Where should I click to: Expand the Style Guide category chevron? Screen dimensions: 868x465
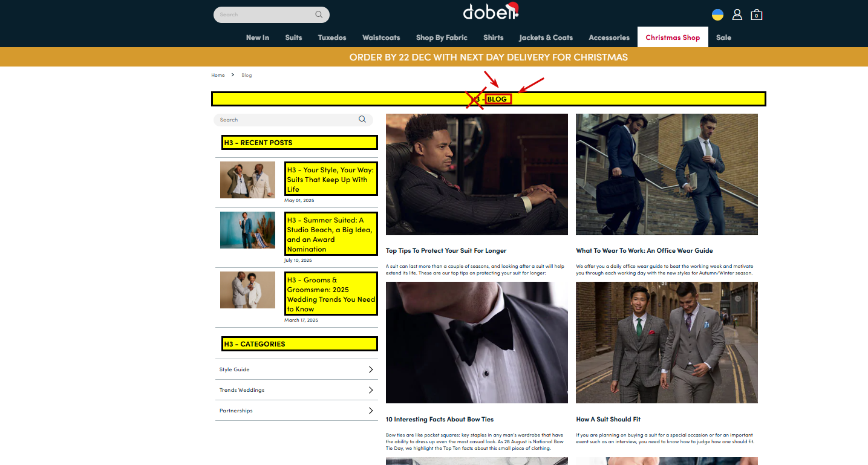(371, 369)
